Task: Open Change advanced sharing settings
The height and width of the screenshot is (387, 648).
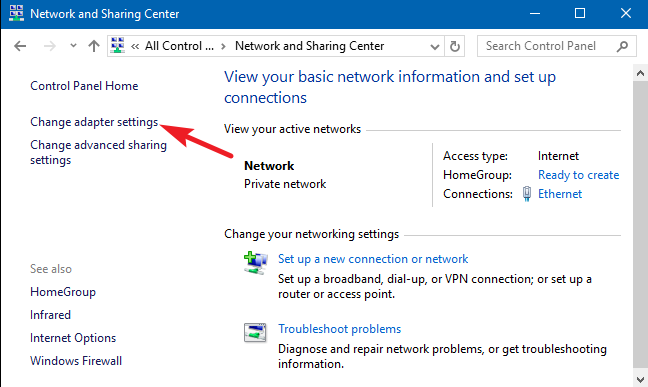Action: [98, 152]
